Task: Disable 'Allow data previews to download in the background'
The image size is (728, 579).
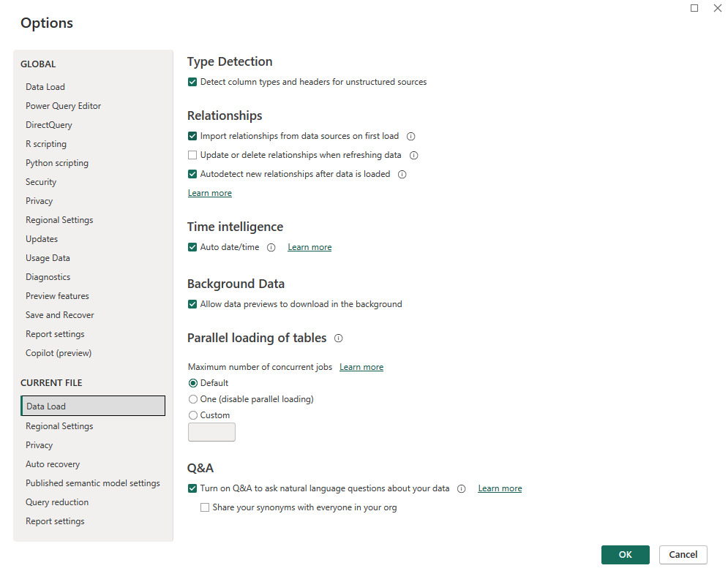Action: tap(192, 304)
